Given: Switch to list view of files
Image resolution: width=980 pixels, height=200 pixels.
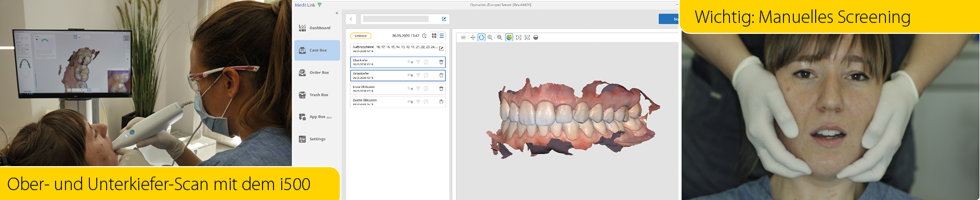Looking at the screenshot, I should click(x=441, y=36).
